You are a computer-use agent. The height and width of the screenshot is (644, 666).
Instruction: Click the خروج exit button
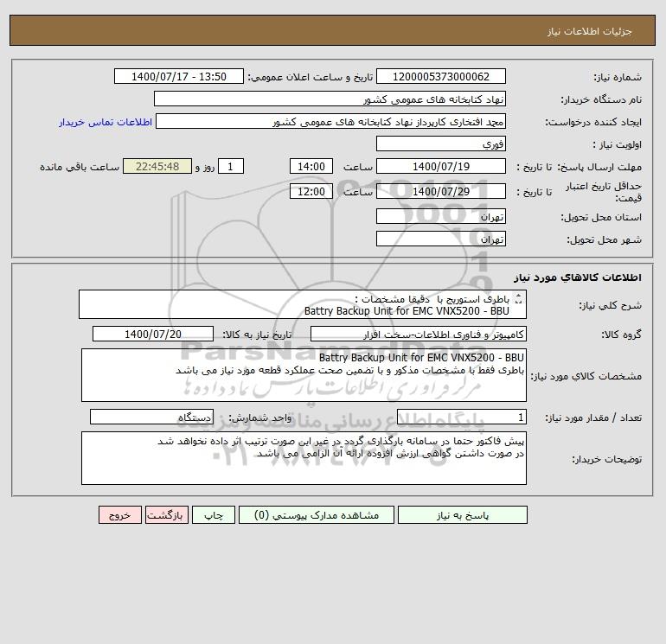click(119, 515)
